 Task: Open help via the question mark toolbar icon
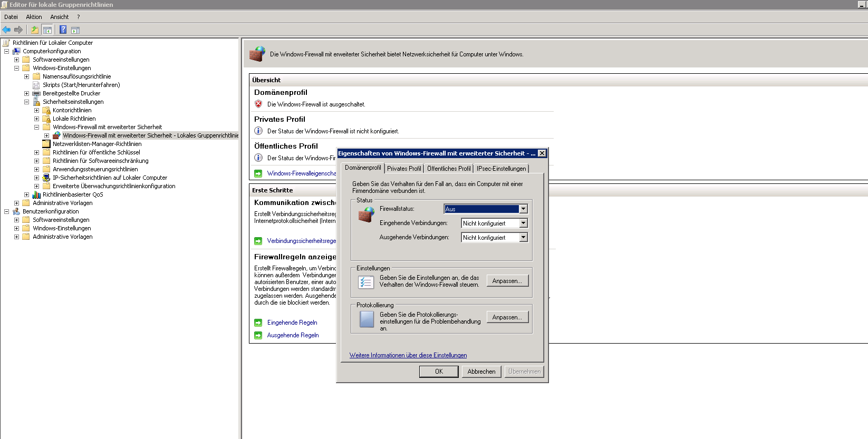pos(63,30)
